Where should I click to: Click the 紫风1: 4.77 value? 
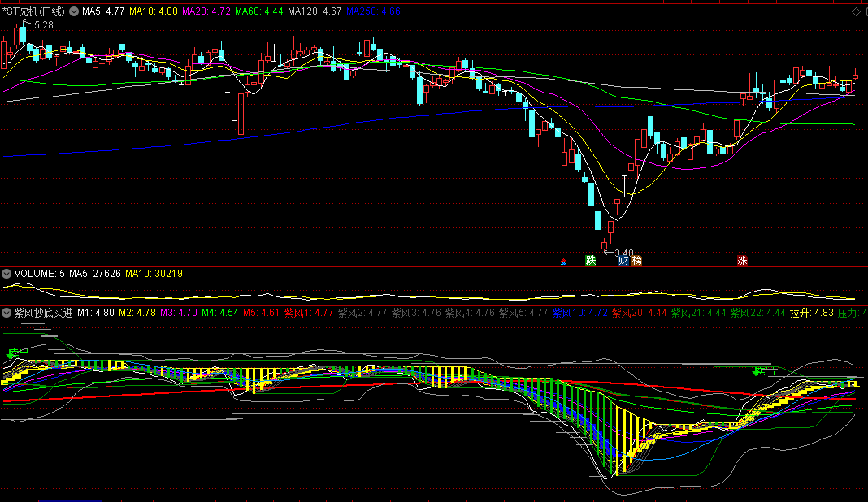tap(309, 313)
